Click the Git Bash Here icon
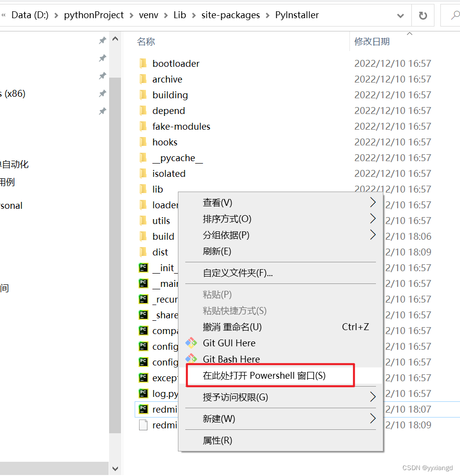Screen dimensions: 460x476 tap(191, 359)
